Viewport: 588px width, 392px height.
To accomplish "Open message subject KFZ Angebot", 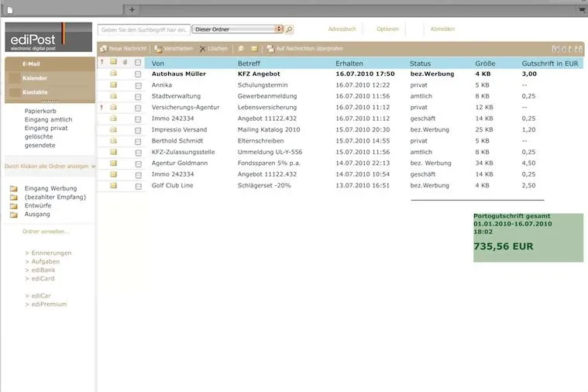I will coord(259,74).
